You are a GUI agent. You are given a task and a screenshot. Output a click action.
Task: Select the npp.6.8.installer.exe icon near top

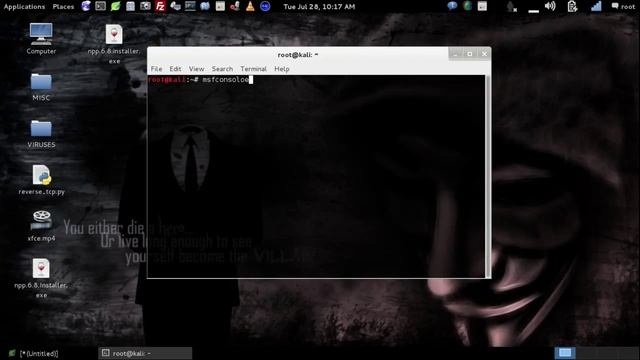[x=114, y=44]
